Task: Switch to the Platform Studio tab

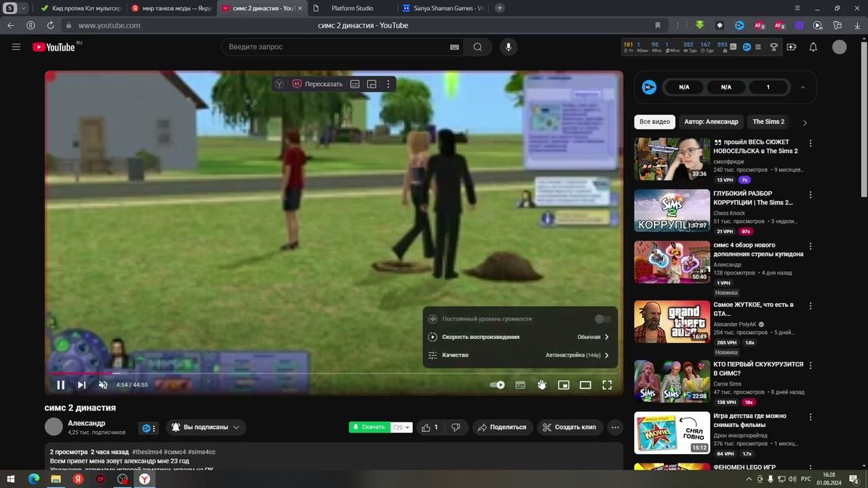Action: tap(352, 8)
